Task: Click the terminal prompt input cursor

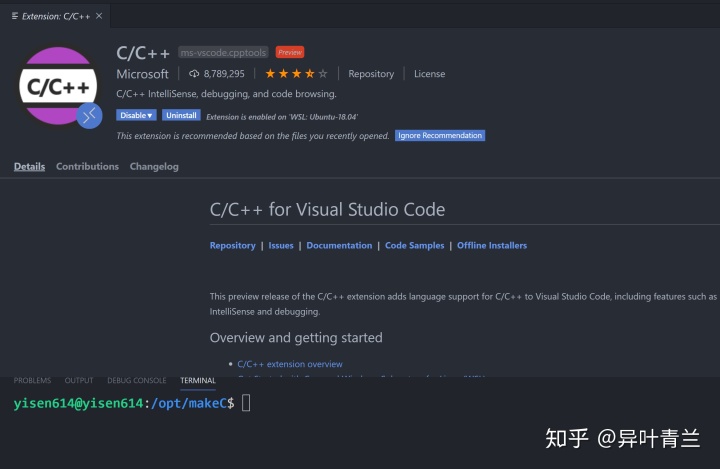Action: [x=246, y=403]
